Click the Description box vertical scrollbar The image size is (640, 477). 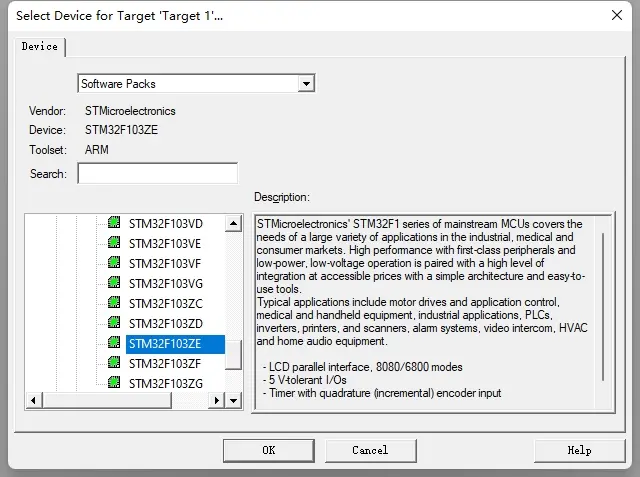point(603,307)
